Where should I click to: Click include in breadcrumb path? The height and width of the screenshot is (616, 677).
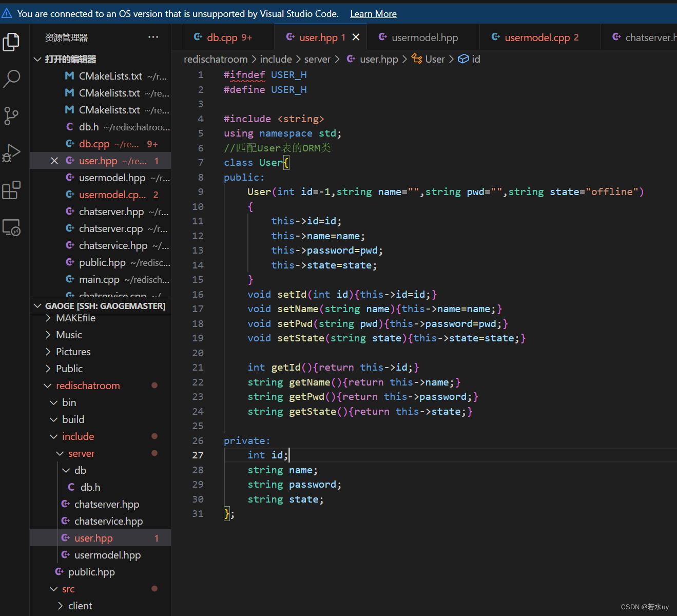[x=276, y=59]
